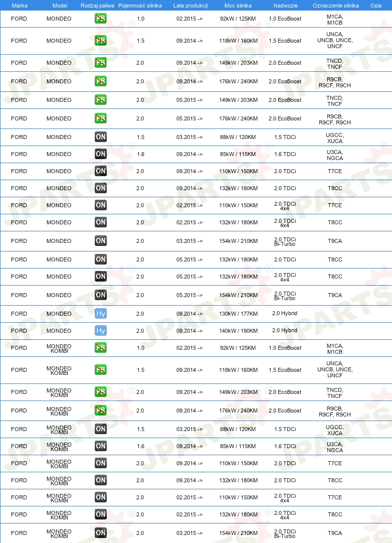Click 'T9CA' in Mondeo 05.2015 Bi-Turbo row
The image size is (392, 543).
click(x=335, y=296)
